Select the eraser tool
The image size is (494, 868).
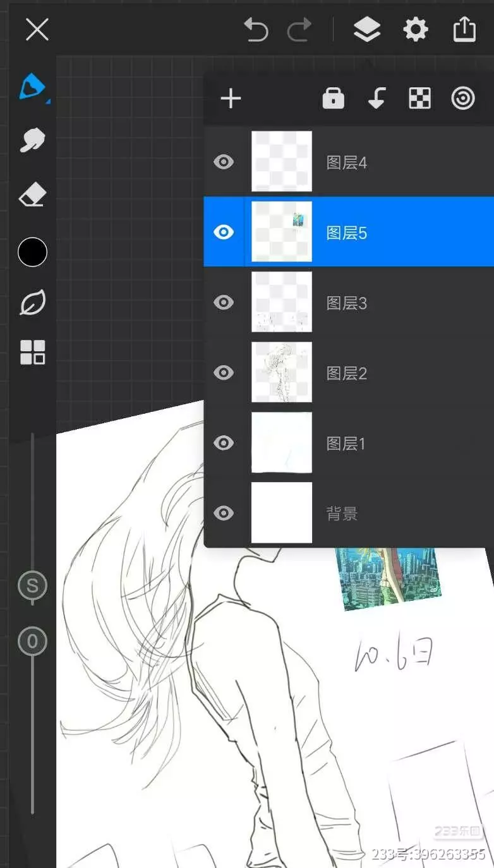(x=32, y=195)
